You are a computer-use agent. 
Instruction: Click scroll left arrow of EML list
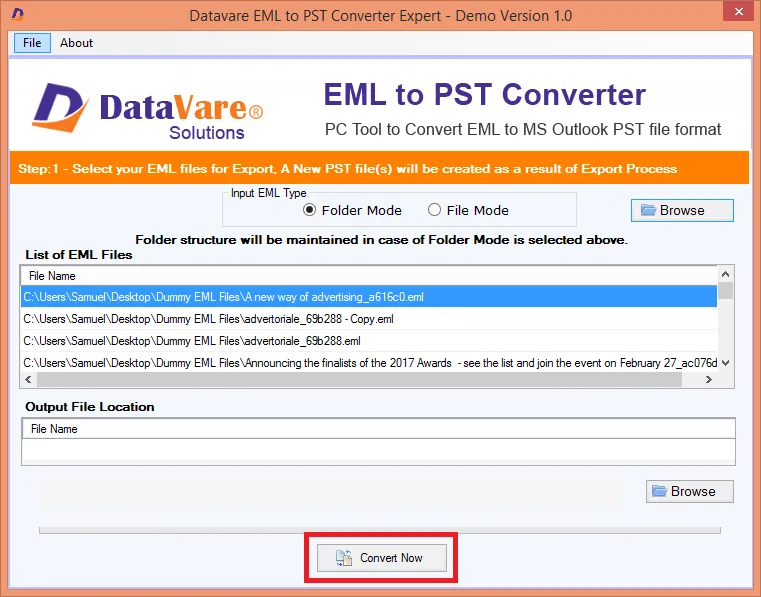pos(28,380)
